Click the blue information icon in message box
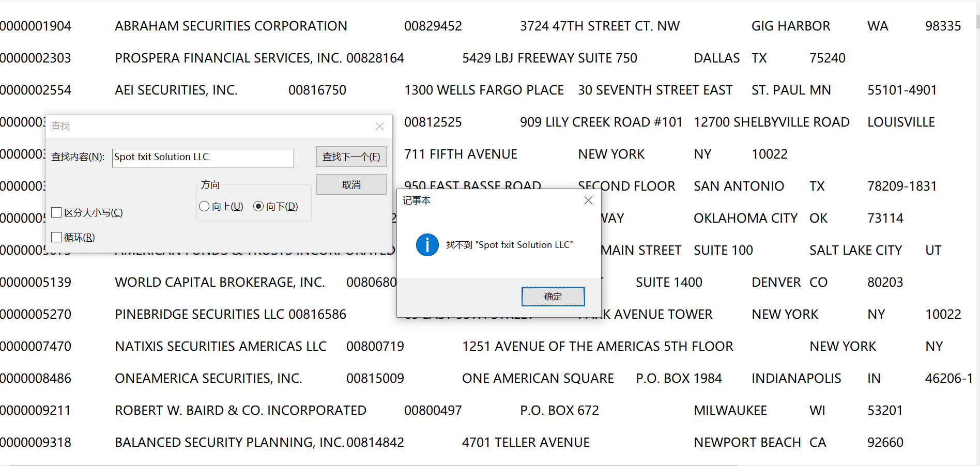This screenshot has height=466, width=980. tap(427, 245)
